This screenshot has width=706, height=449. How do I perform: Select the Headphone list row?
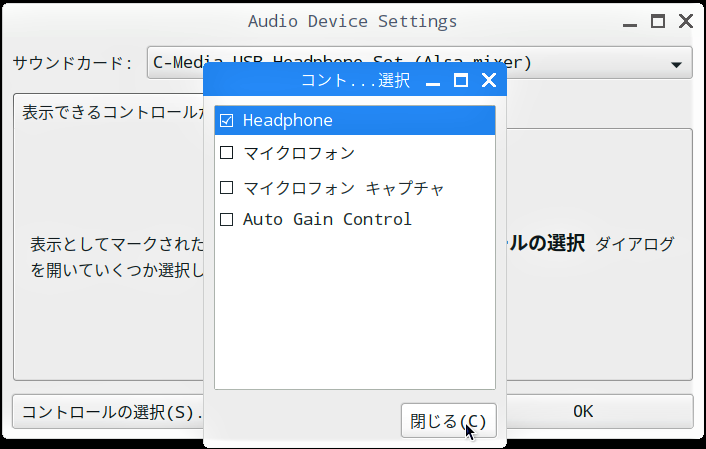pos(355,120)
